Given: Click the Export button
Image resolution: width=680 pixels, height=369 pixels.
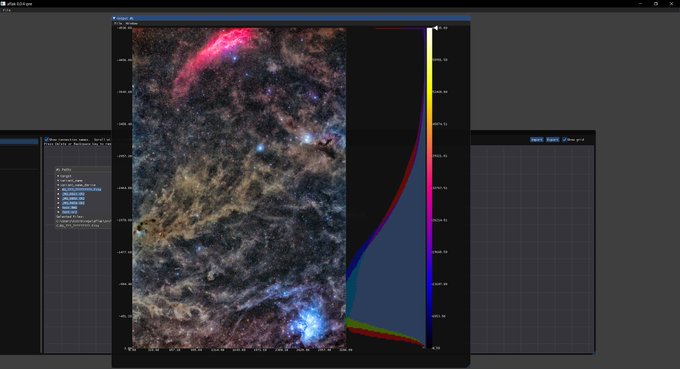Looking at the screenshot, I should click(x=552, y=140).
